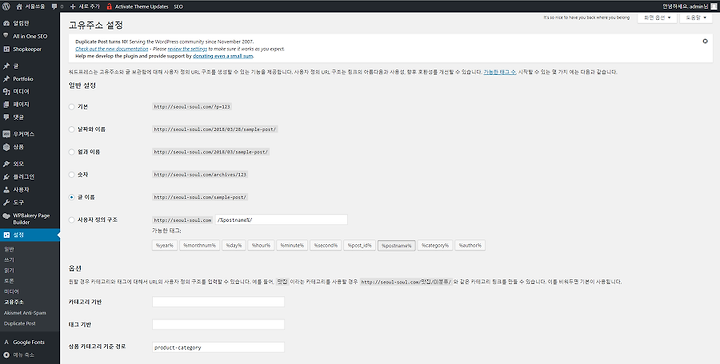Open the 도구 tools wrench icon
Viewport: 720px width, 364px height.
(x=6, y=202)
